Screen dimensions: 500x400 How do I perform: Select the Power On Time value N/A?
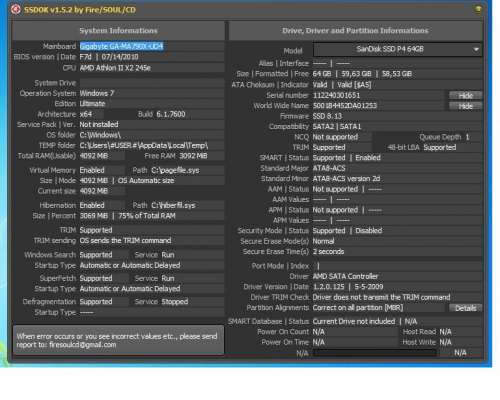pyautogui.click(x=319, y=342)
